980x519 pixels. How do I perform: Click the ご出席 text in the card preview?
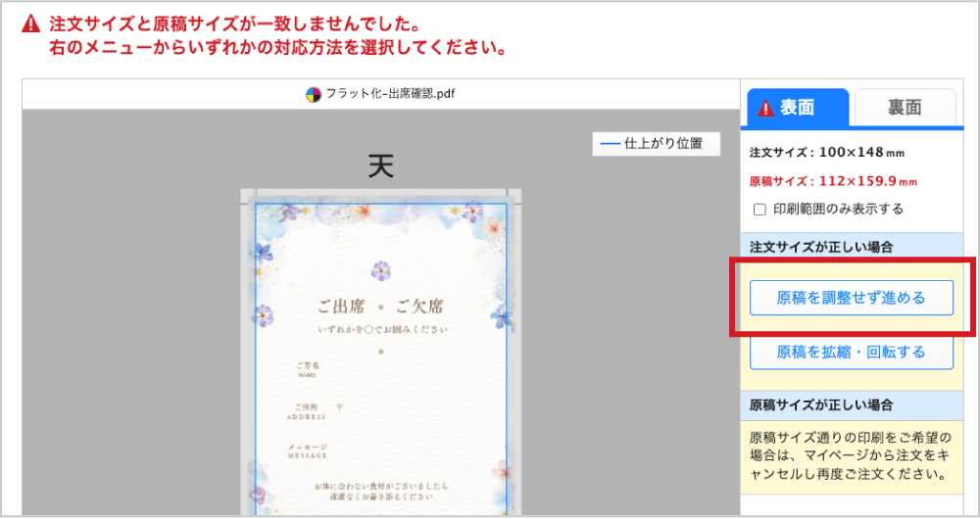(x=341, y=307)
